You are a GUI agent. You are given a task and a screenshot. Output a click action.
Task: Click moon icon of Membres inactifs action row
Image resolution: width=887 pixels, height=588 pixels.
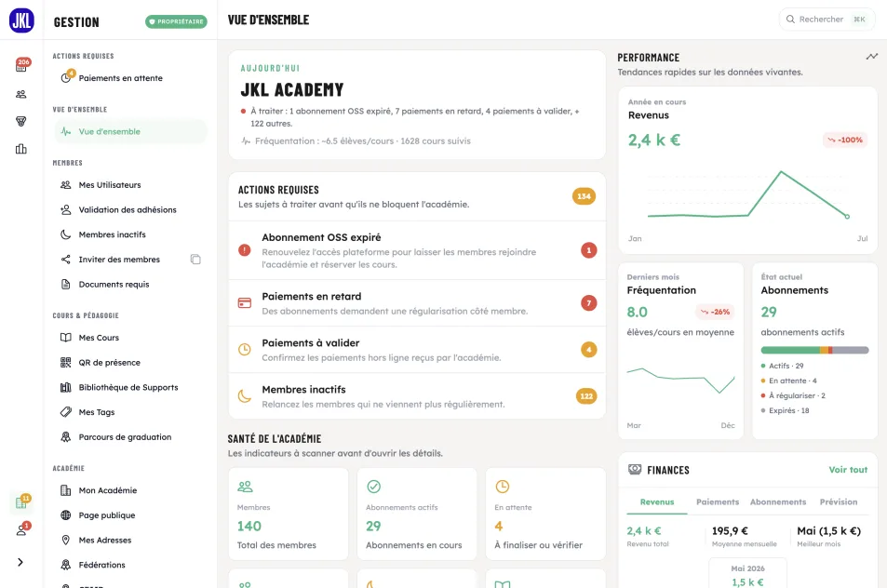pyautogui.click(x=245, y=396)
